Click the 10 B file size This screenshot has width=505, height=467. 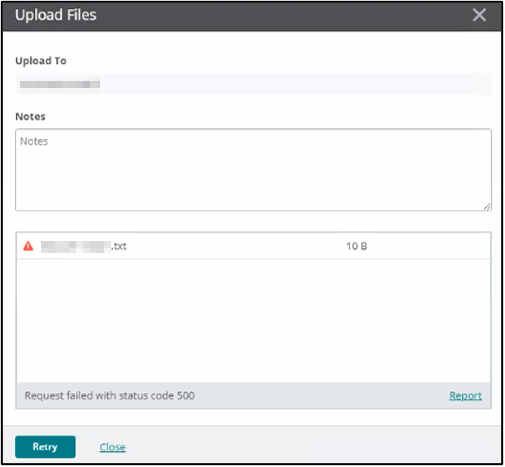pos(356,246)
